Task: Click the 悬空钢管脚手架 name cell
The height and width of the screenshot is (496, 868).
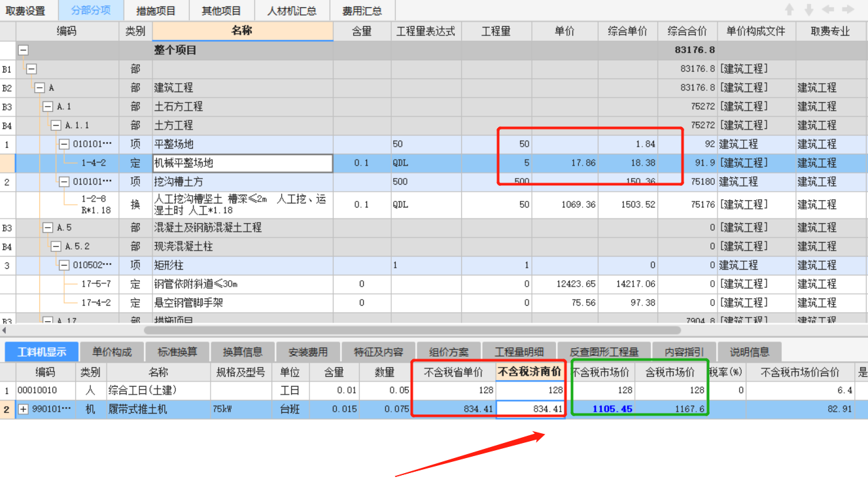Action: coord(243,303)
